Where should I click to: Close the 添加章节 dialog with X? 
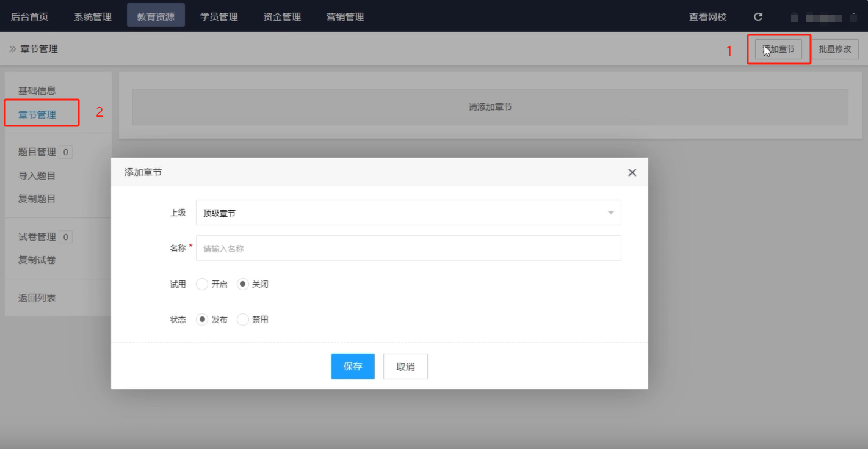click(632, 173)
